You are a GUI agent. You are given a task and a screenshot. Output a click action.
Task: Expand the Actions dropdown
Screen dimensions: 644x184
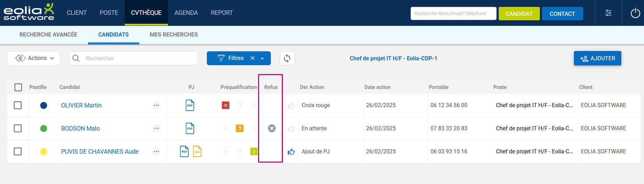34,58
